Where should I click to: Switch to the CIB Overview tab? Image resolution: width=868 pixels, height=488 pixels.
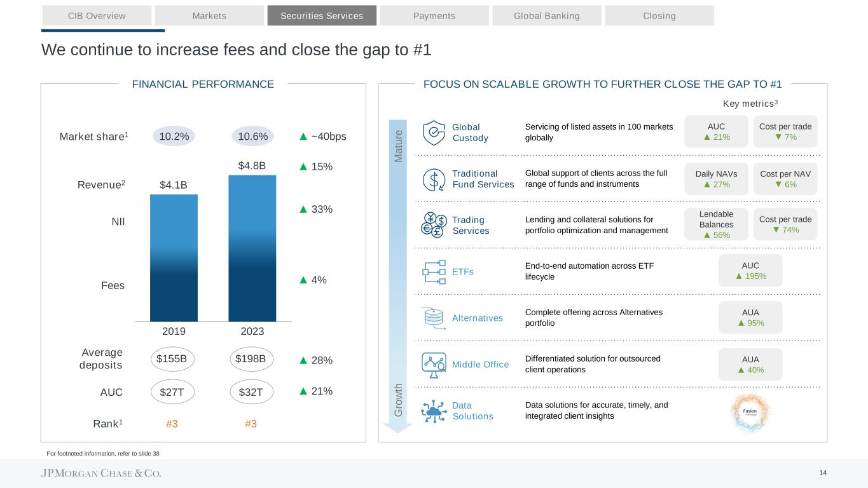tap(97, 15)
